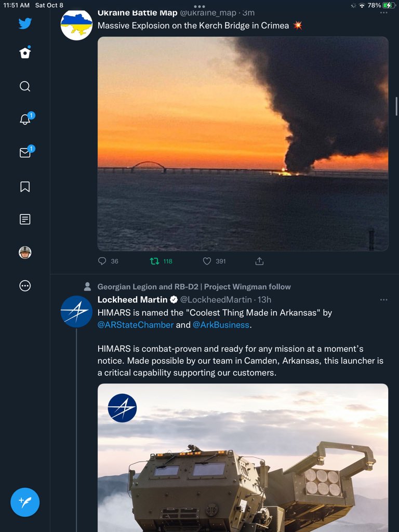Like the Kerch Bridge explosion tweet
This screenshot has width=399, height=532.
[x=207, y=261]
